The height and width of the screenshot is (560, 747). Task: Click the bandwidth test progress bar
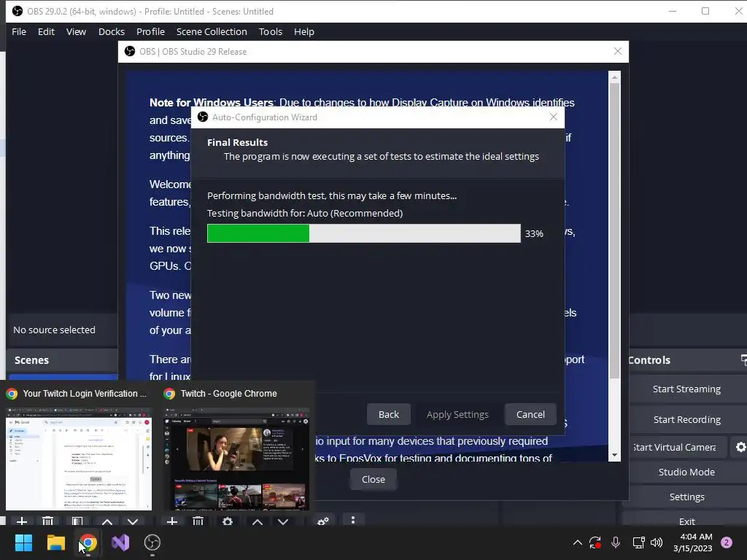point(364,233)
